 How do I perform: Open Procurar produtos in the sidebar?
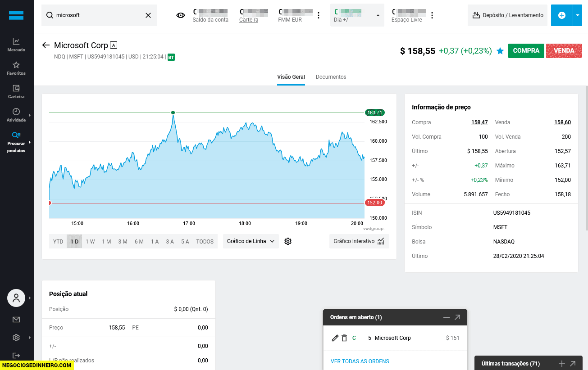coord(16,142)
